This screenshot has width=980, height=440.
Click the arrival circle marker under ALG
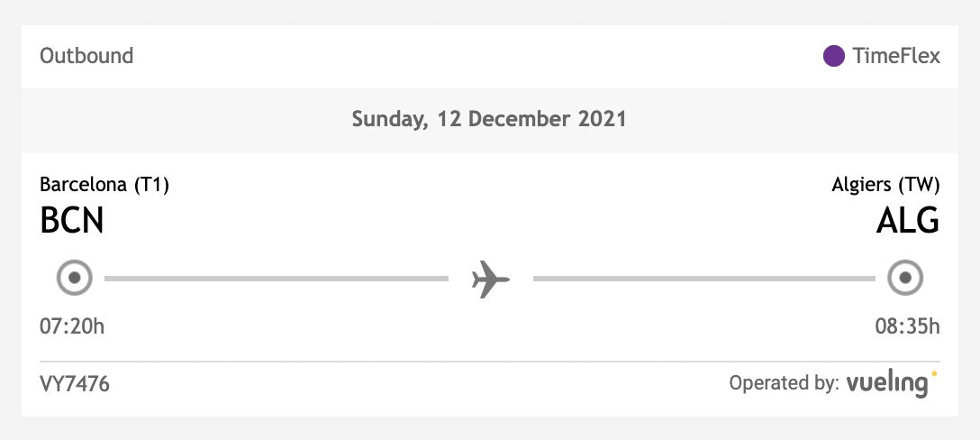[x=903, y=278]
